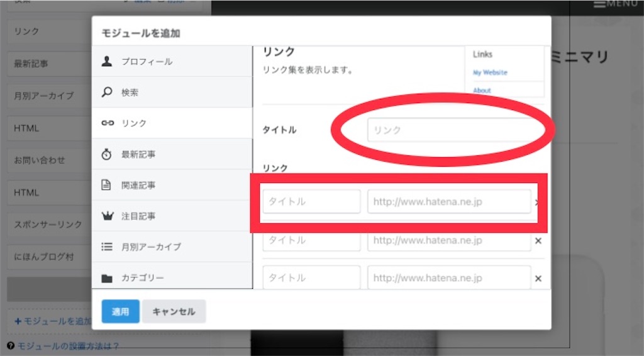Click the person icon beside プロフィール

(107, 61)
